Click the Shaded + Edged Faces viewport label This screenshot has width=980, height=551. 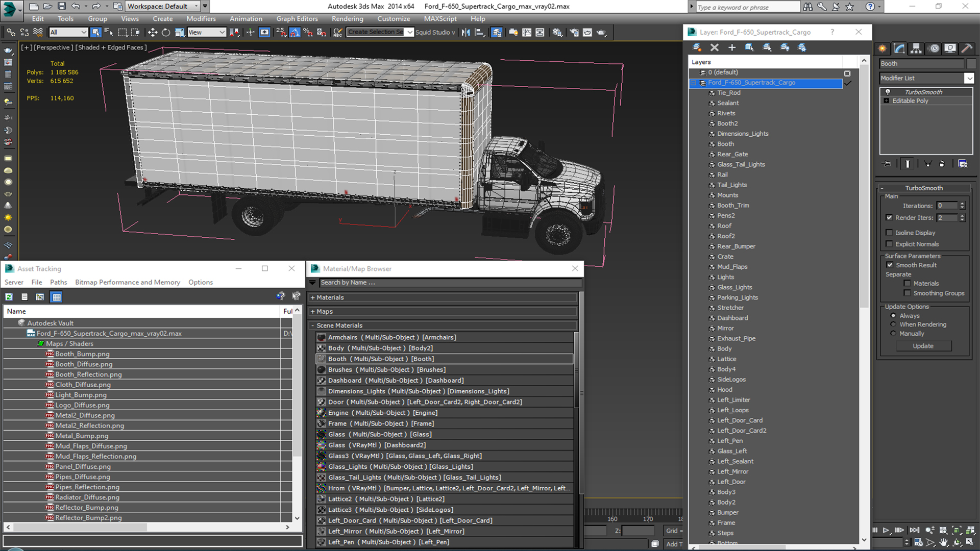click(111, 47)
